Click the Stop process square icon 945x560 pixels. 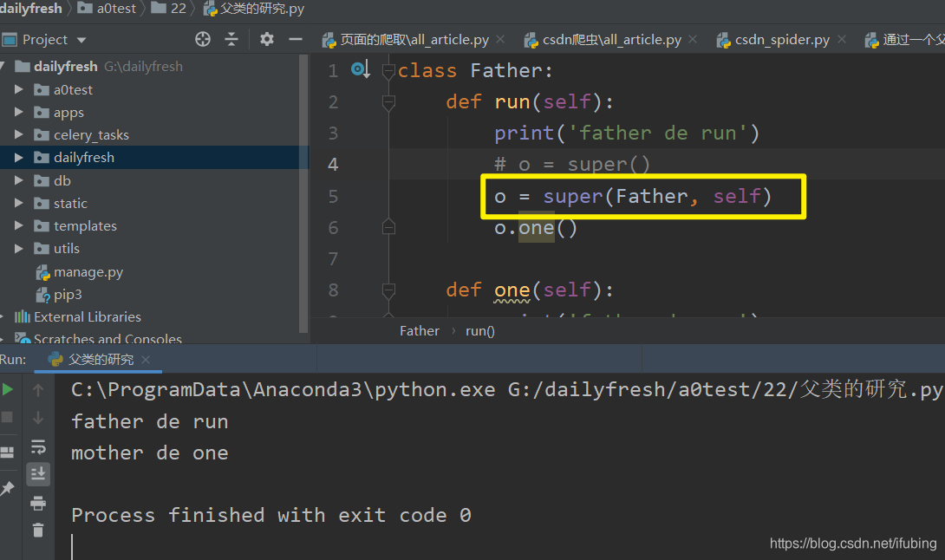[7, 417]
